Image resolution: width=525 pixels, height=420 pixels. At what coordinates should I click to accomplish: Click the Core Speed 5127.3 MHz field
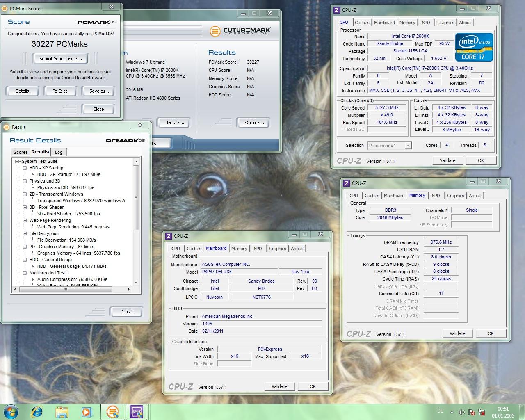(387, 108)
